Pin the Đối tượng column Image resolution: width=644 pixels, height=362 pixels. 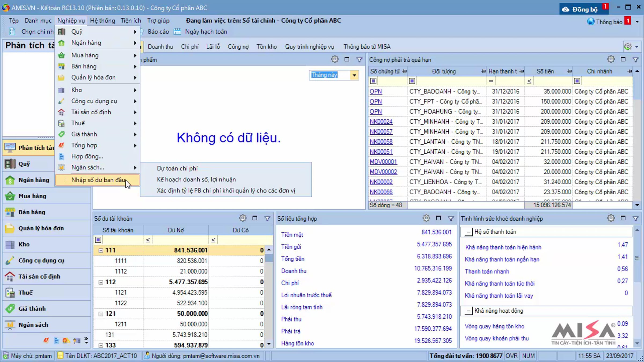483,71
